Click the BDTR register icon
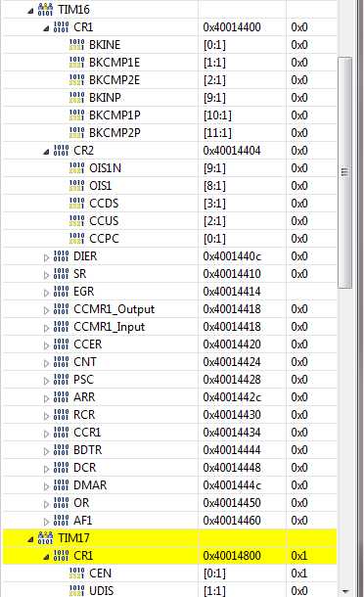 click(x=61, y=449)
